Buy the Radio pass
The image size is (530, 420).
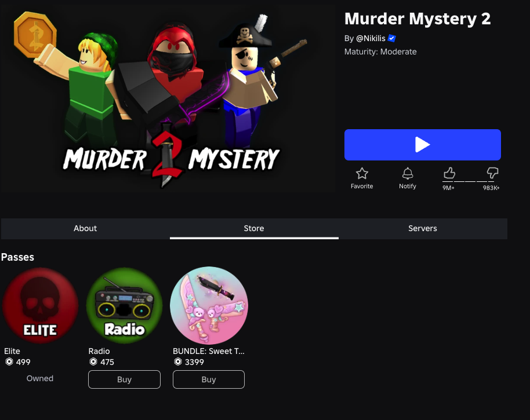click(x=125, y=379)
